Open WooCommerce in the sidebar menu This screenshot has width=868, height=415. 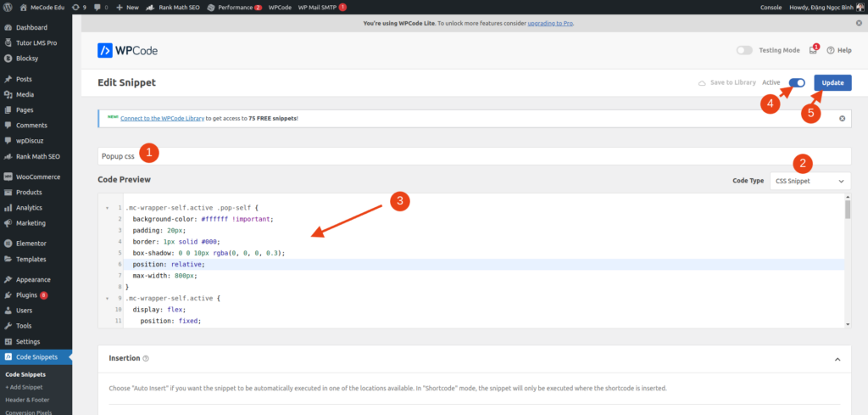(x=38, y=177)
